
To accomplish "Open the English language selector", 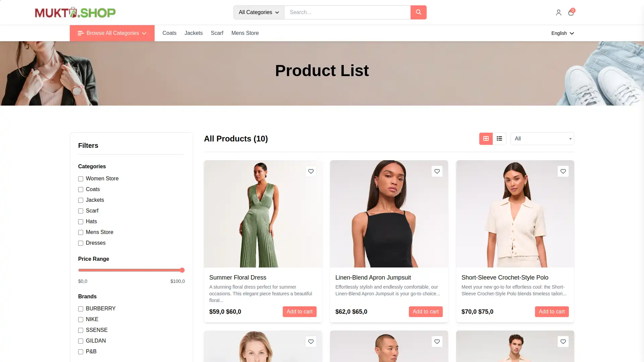I will click(x=562, y=33).
